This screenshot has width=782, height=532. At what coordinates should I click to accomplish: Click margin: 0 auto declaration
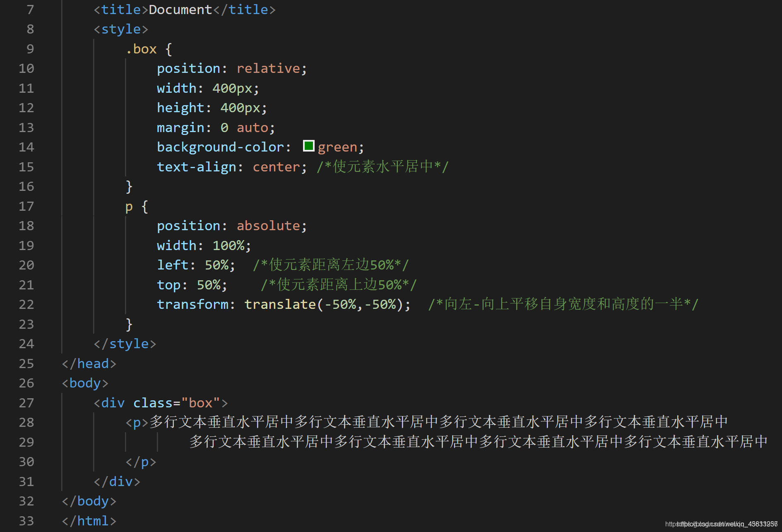click(x=216, y=128)
